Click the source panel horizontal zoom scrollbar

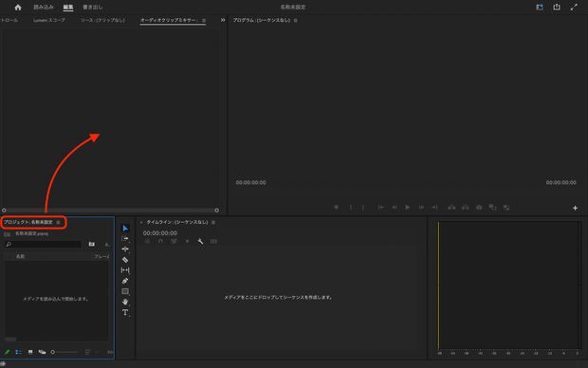pyautogui.click(x=110, y=211)
